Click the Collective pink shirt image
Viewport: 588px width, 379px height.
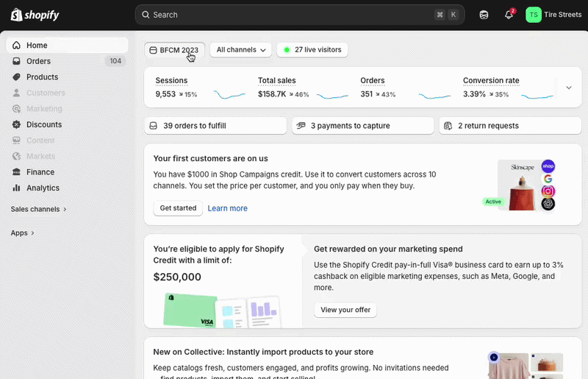click(x=509, y=366)
